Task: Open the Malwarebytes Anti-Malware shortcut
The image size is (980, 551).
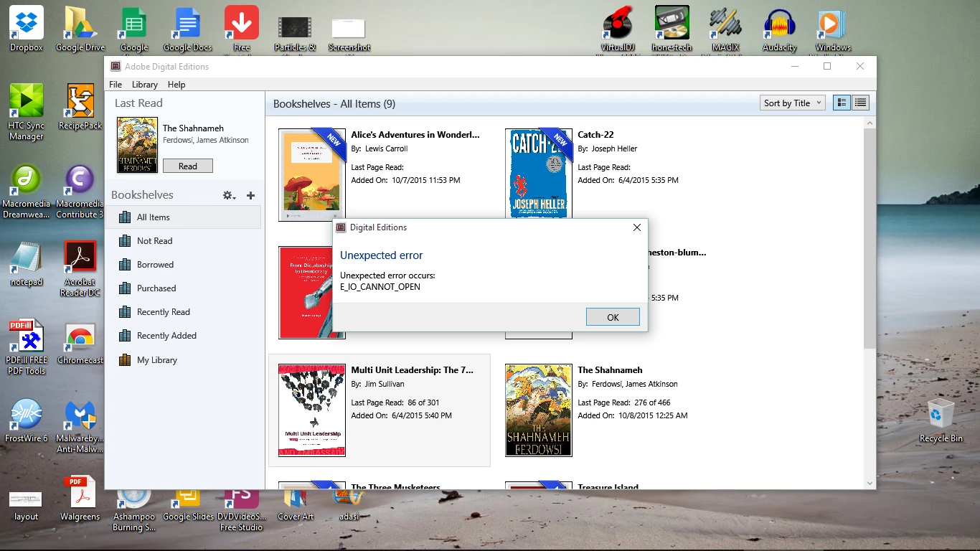Action: [80, 427]
